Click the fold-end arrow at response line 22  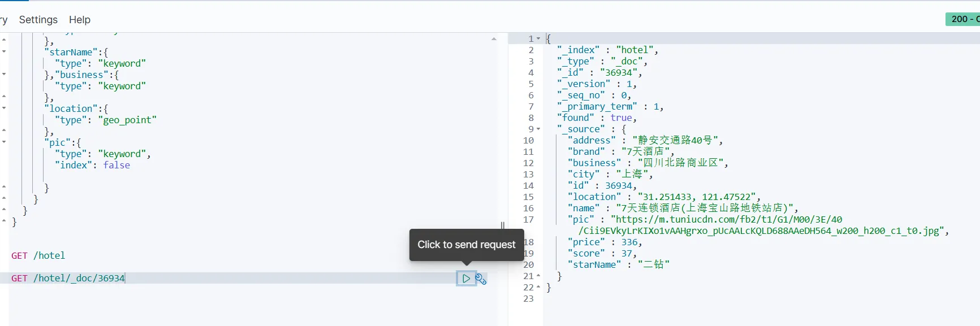click(x=538, y=288)
